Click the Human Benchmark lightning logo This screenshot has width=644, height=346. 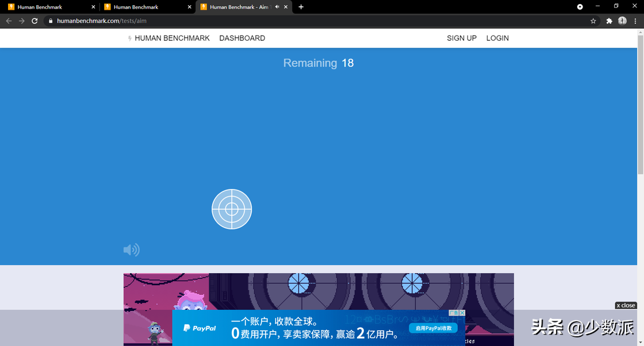click(x=130, y=39)
